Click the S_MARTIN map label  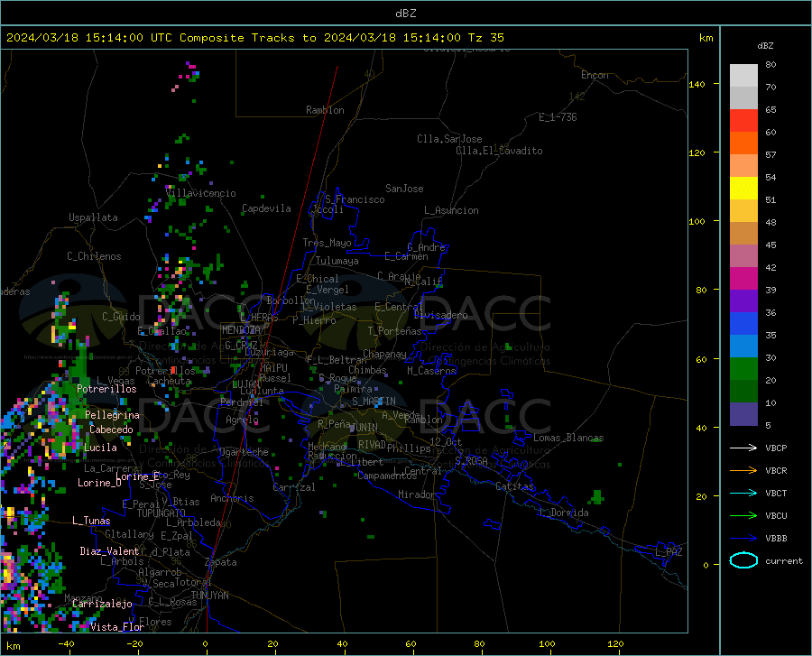point(374,402)
